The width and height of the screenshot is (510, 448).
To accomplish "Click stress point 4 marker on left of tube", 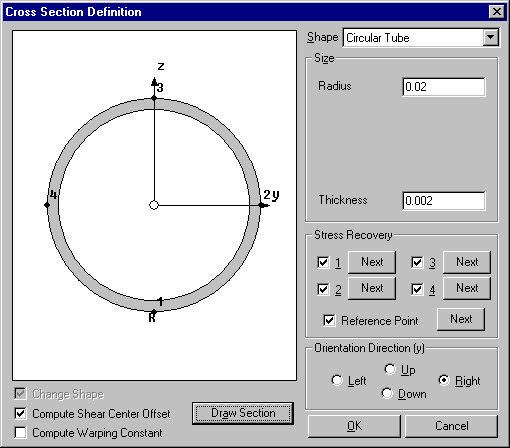I will coord(47,205).
